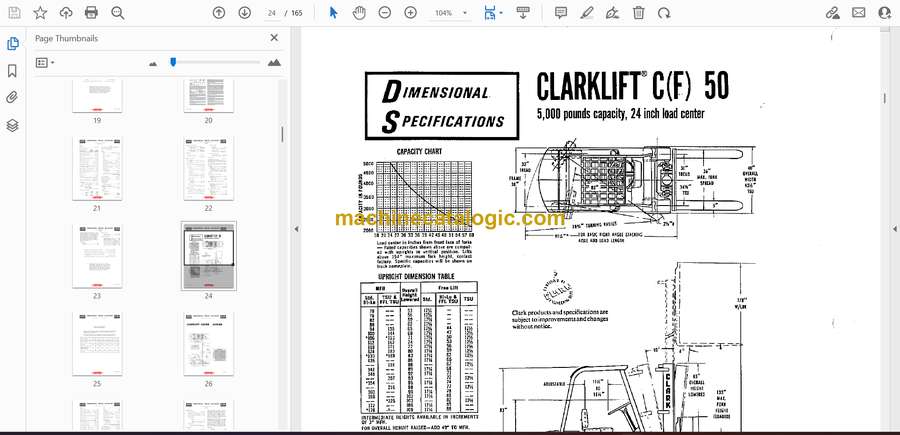Enlarge thumbnail size large mountain icon

tap(274, 63)
